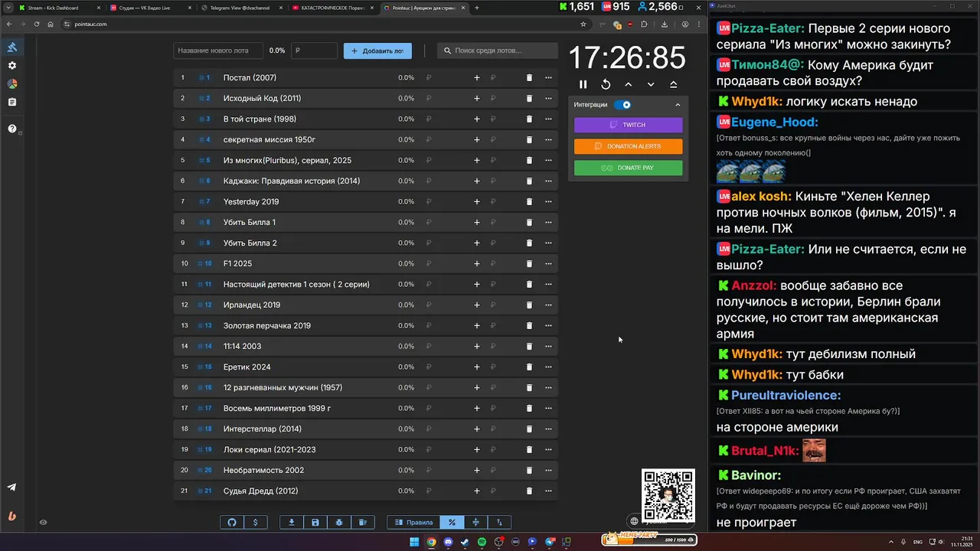
Task: Open the settings gear in sidebar
Action: (x=12, y=66)
